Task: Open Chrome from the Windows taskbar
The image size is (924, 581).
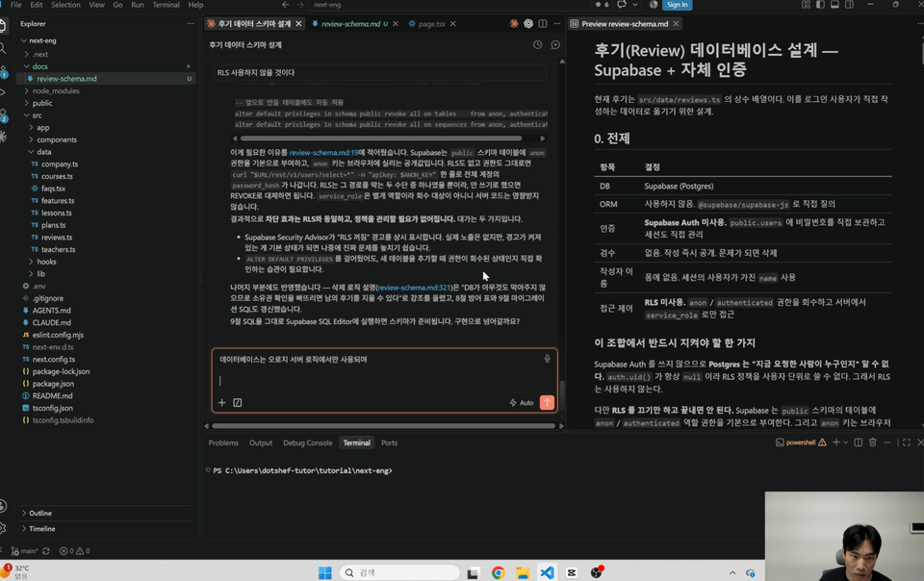Action: [x=498, y=572]
